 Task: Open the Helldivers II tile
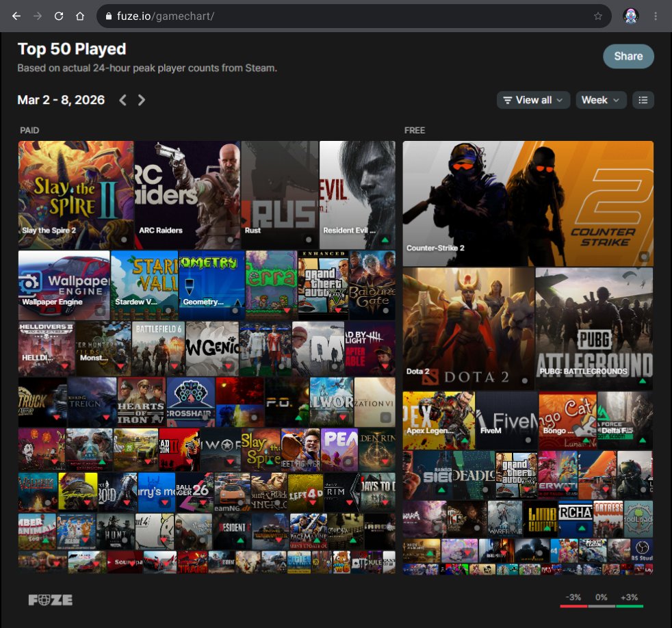pos(47,348)
